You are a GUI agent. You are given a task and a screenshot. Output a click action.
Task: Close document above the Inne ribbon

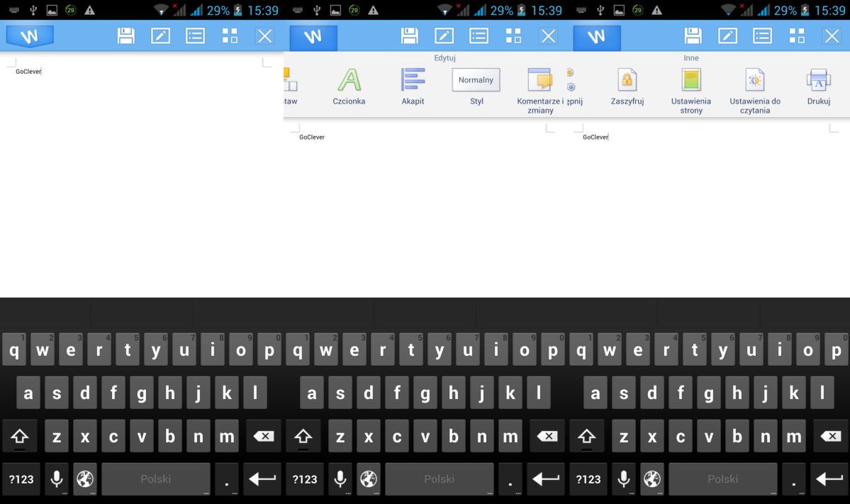[832, 36]
